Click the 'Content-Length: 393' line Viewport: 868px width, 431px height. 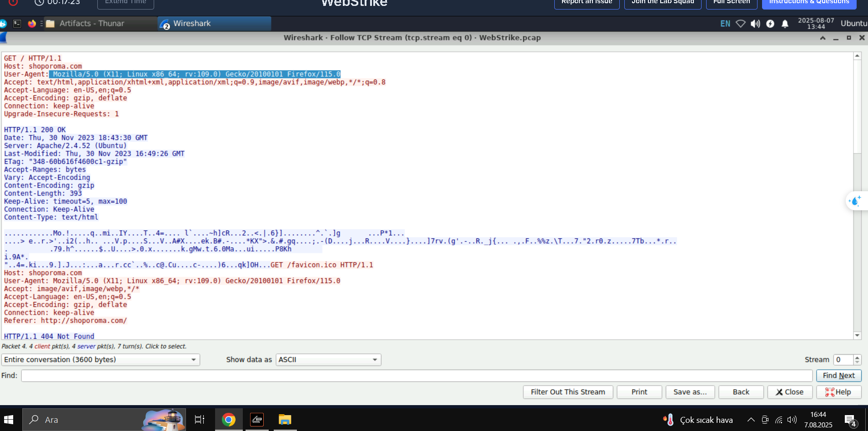[x=43, y=193]
